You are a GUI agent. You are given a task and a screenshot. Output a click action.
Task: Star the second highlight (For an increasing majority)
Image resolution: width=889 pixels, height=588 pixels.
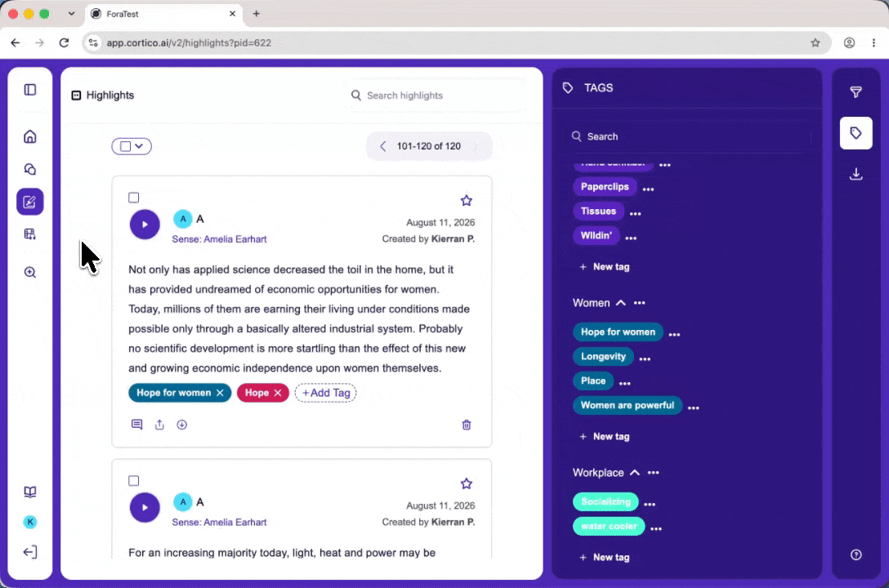[x=466, y=483]
